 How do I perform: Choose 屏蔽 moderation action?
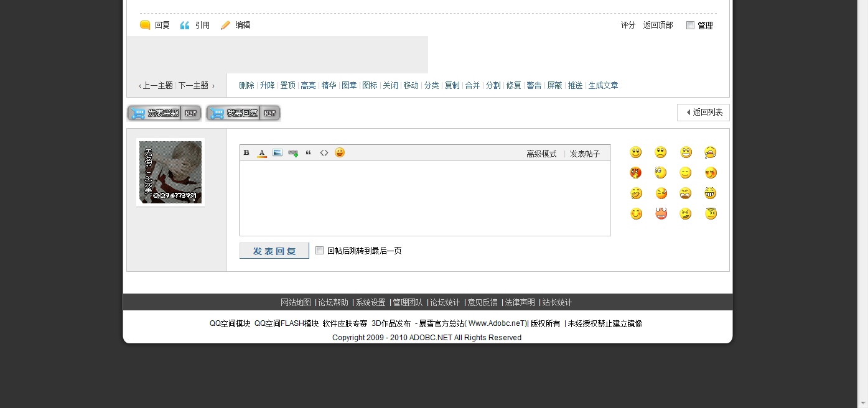pyautogui.click(x=554, y=86)
